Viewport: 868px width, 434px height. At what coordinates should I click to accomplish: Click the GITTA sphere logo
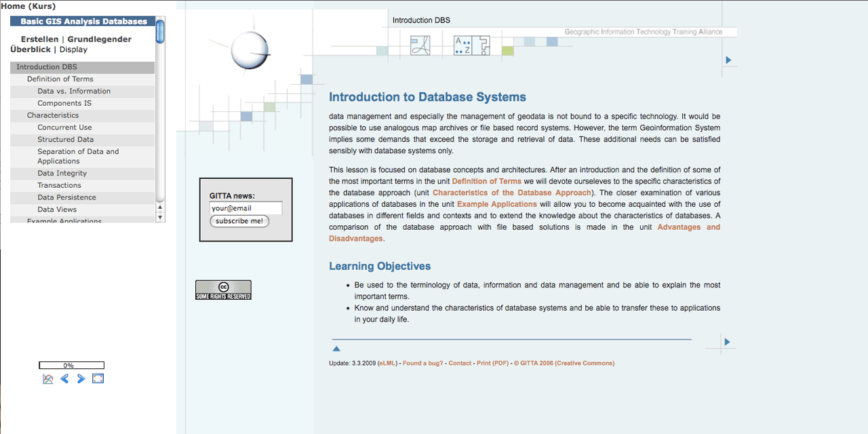tap(251, 51)
